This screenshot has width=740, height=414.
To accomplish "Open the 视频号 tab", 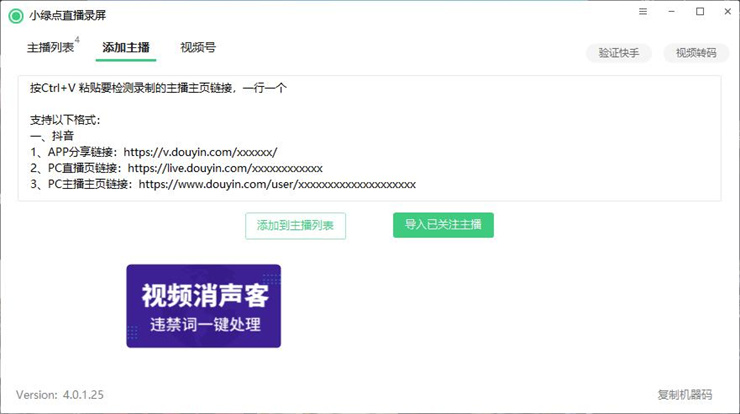I will click(x=198, y=48).
